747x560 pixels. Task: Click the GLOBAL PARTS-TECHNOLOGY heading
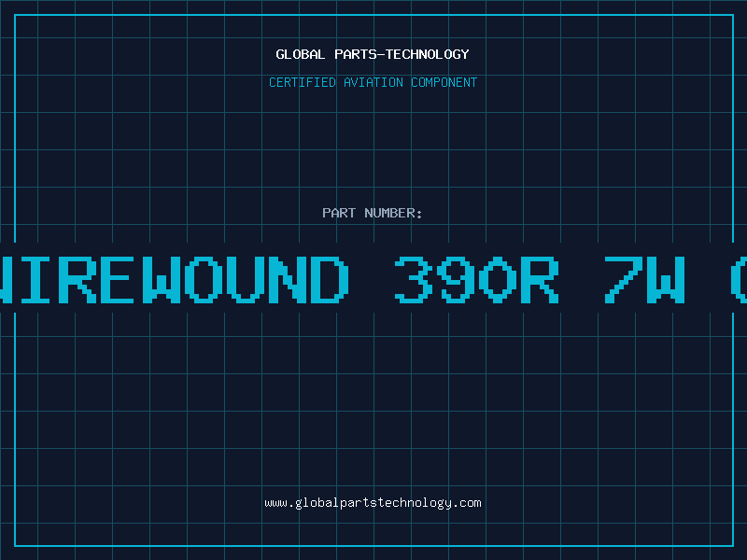tap(373, 54)
